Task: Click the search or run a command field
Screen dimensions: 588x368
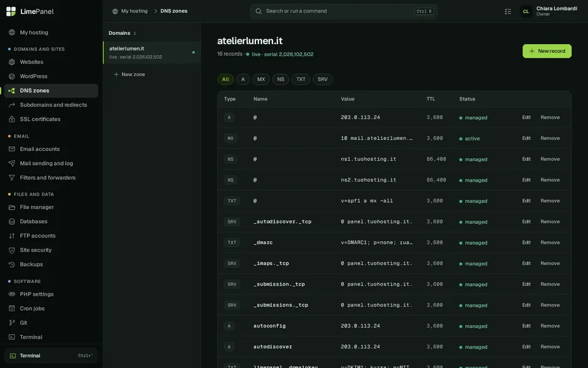Action: pyautogui.click(x=344, y=11)
